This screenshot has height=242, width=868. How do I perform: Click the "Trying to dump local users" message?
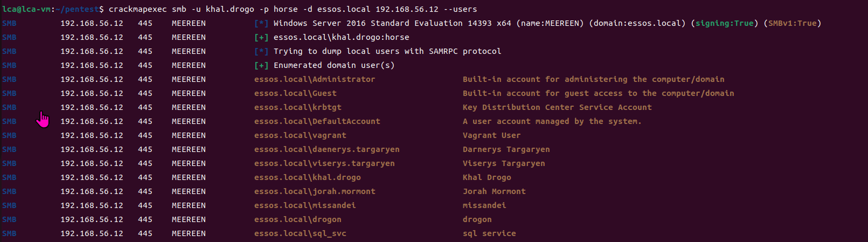(387, 51)
